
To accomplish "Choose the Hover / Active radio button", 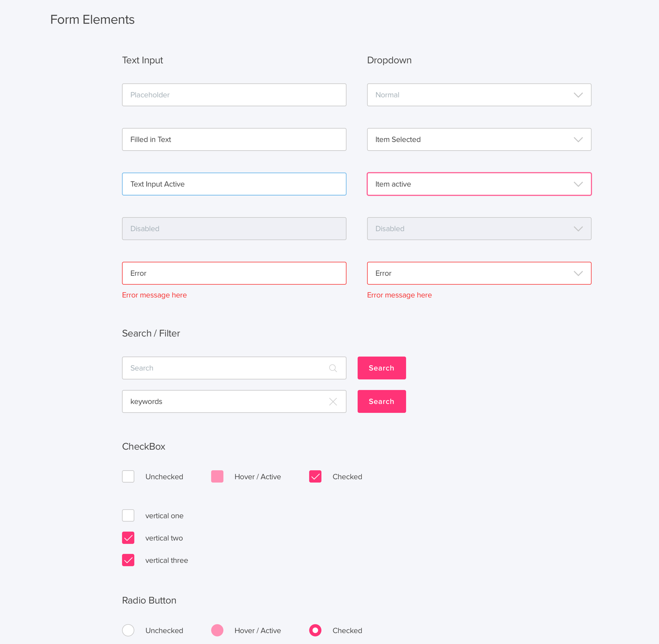I will click(x=217, y=630).
